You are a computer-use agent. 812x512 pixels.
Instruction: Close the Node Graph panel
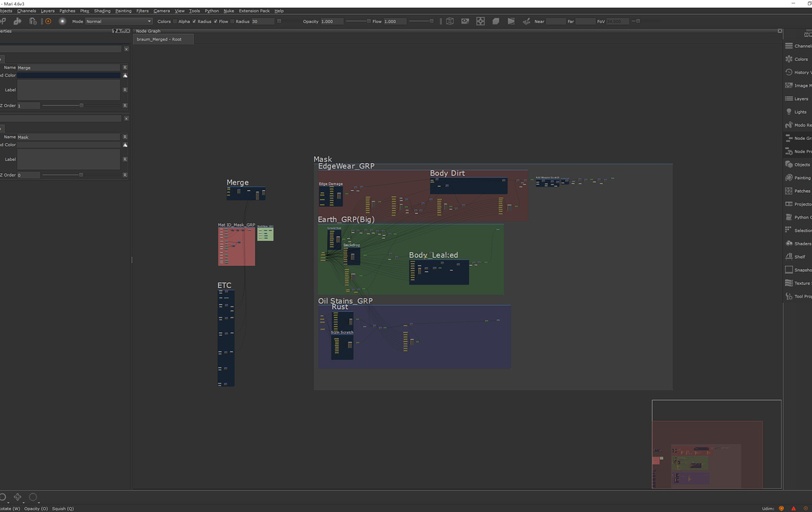coord(780,31)
